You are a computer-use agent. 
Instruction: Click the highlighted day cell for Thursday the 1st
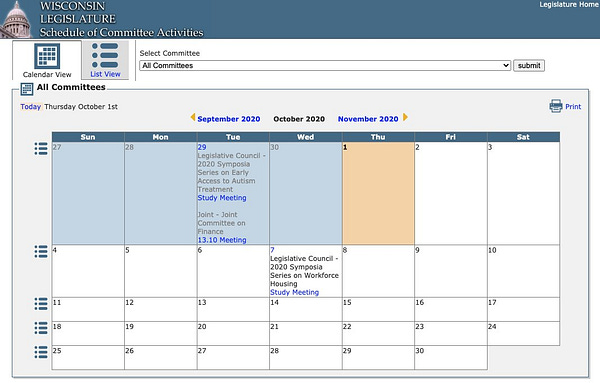378,193
